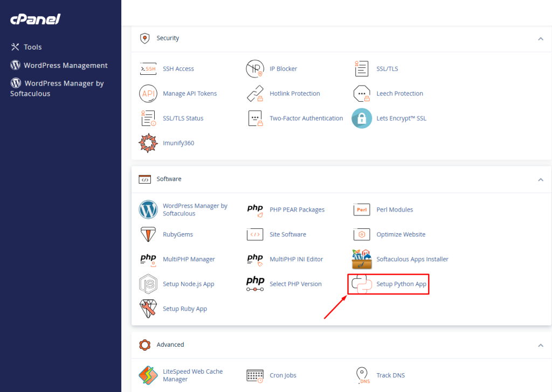Collapse the Software section chevron
This screenshot has height=392, width=552.
point(540,179)
